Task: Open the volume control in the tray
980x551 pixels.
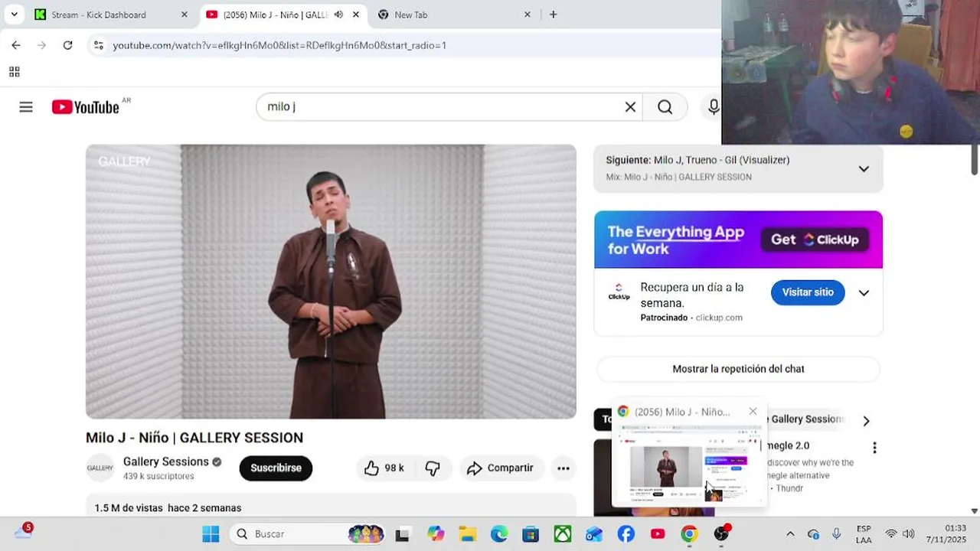Action: pos(909,534)
